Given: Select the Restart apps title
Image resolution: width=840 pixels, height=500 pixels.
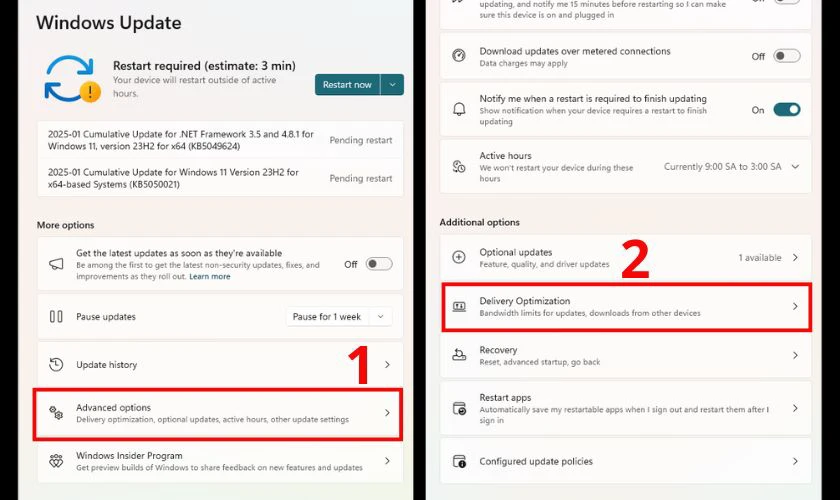Looking at the screenshot, I should click(505, 398).
